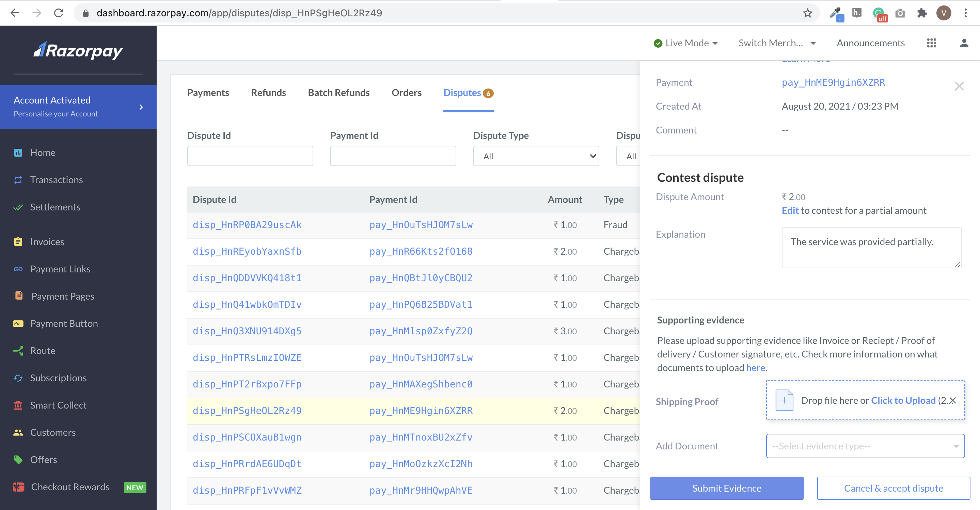Open dispute disp_HnPSgHeOL2Rz49 row
Viewport: 980px width, 510px height.
[x=247, y=411]
